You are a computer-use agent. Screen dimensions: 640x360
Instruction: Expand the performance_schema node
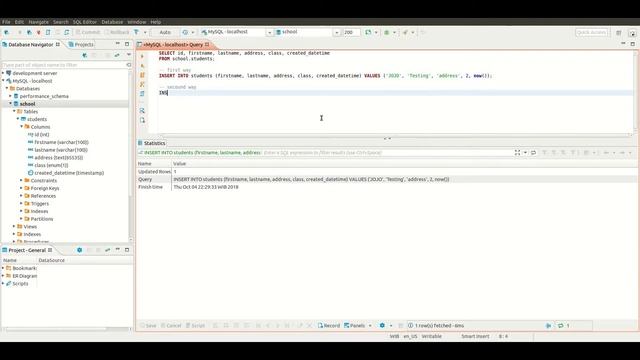[x=11, y=96]
